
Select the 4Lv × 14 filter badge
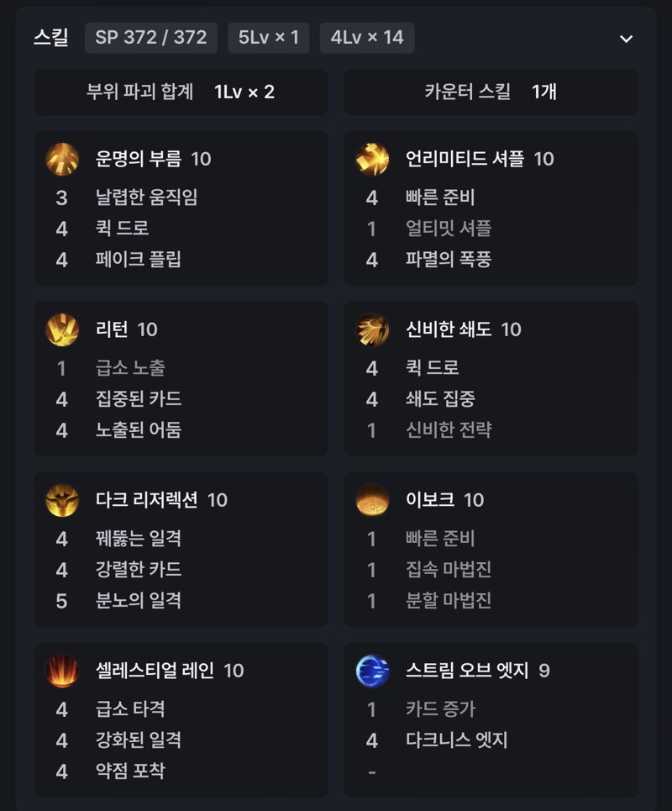[367, 38]
